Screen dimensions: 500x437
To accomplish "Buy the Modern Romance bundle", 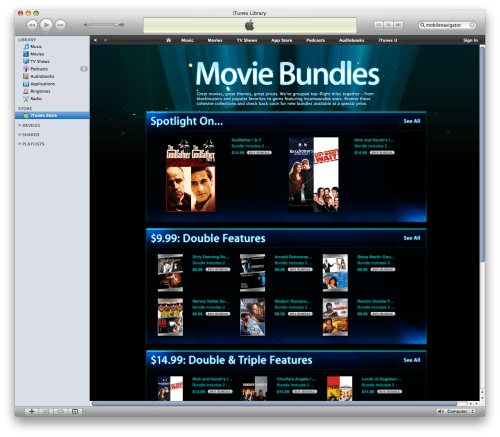I will click(x=300, y=314).
